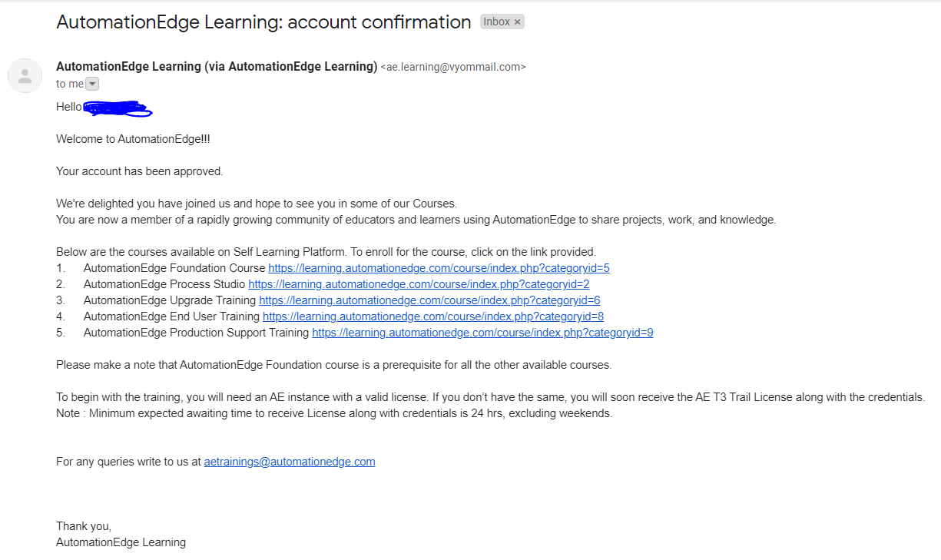Remove the Inbox label with its x

tap(518, 22)
